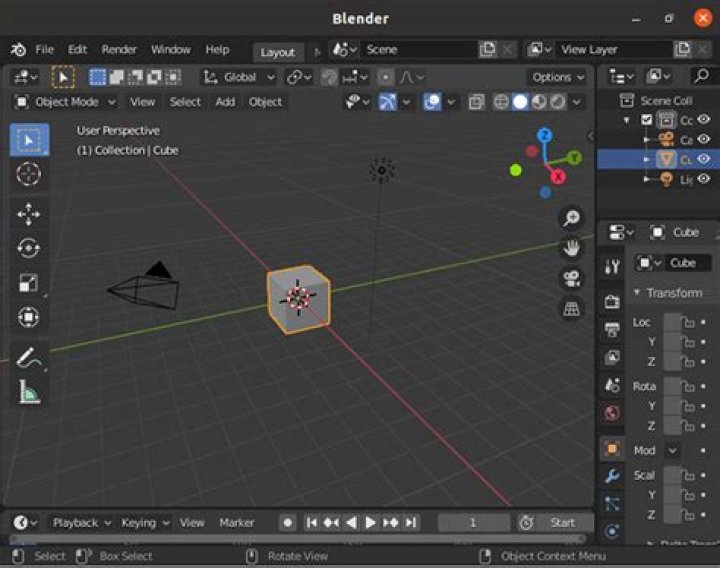This screenshot has height=568, width=720.
Task: Collapse the Collection tree in outliner
Action: 626,120
